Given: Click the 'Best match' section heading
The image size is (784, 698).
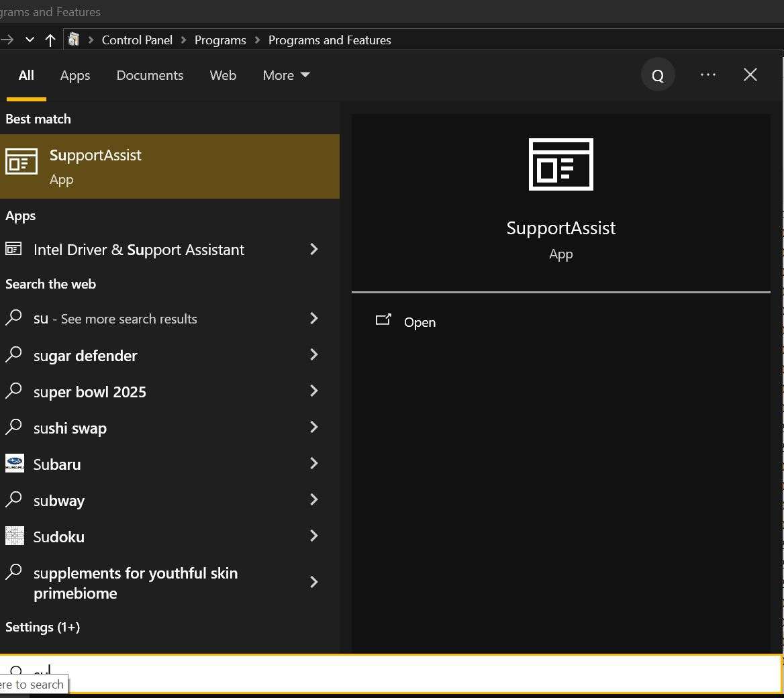Looking at the screenshot, I should coord(38,119).
